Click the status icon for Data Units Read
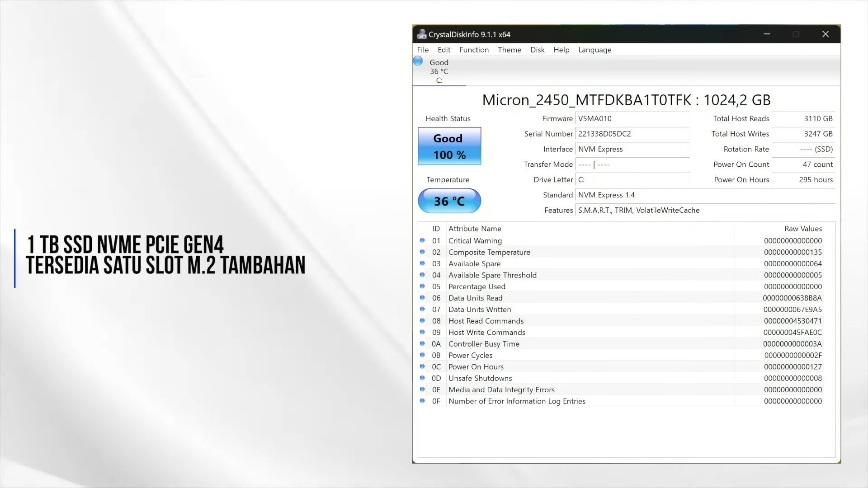Viewport: 868px width, 488px height. tap(422, 298)
